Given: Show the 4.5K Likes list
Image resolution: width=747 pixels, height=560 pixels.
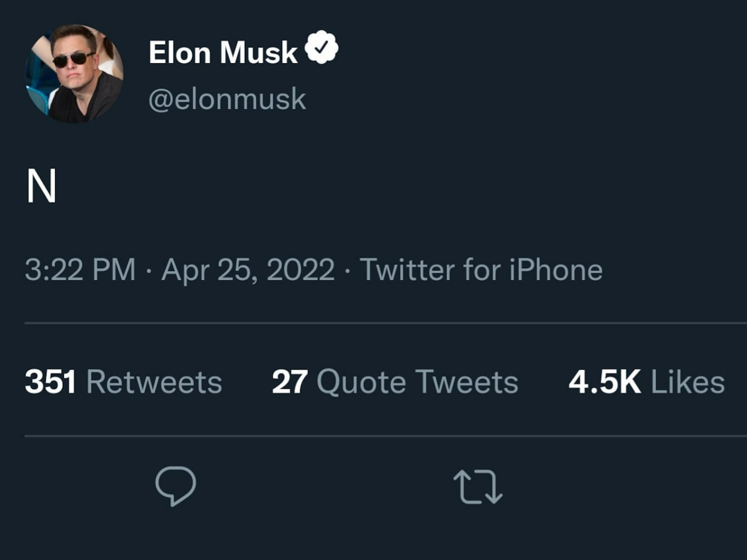Looking at the screenshot, I should coord(647,382).
